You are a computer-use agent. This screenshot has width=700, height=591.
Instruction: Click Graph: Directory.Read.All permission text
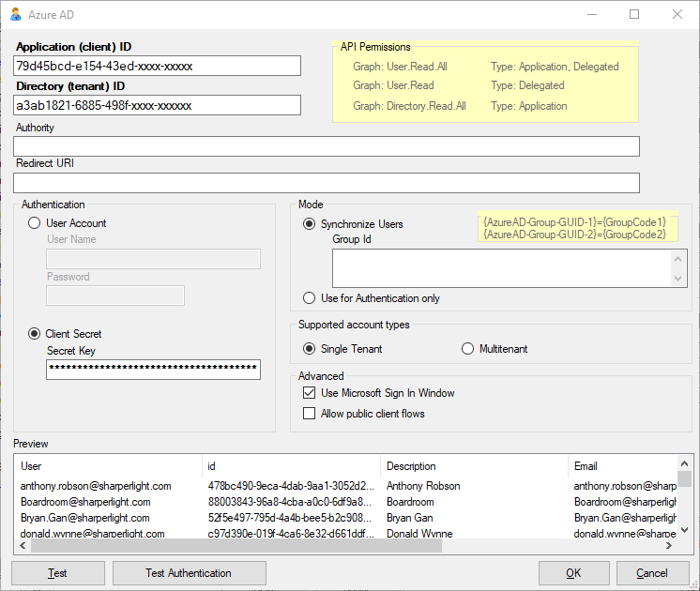(x=409, y=106)
